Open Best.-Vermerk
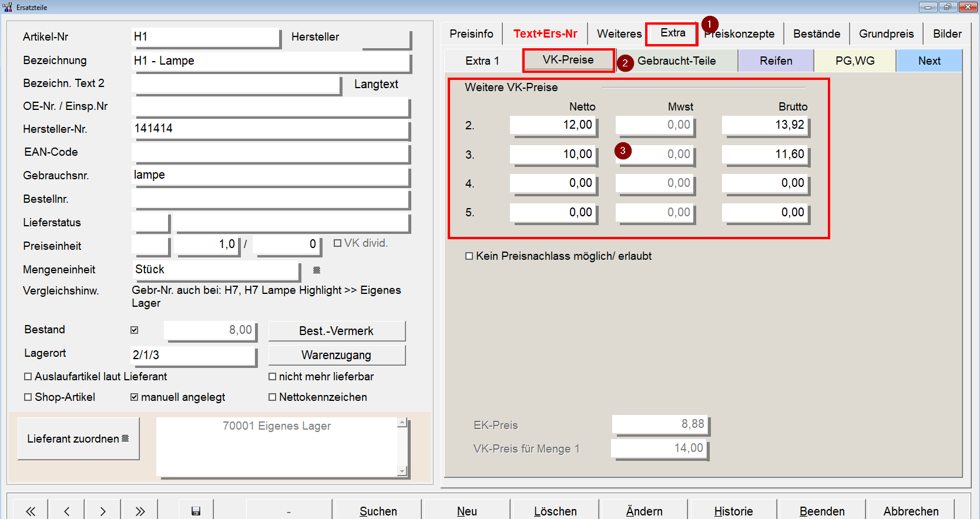The image size is (980, 519). 337,331
